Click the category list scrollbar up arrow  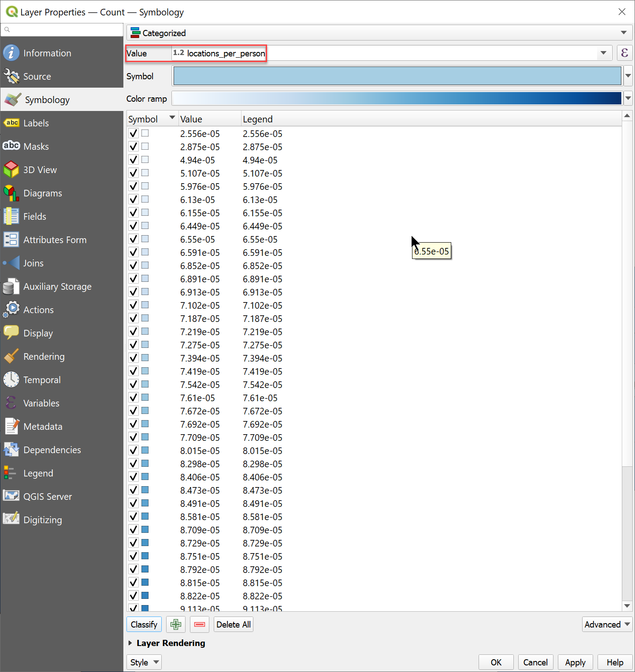[627, 116]
